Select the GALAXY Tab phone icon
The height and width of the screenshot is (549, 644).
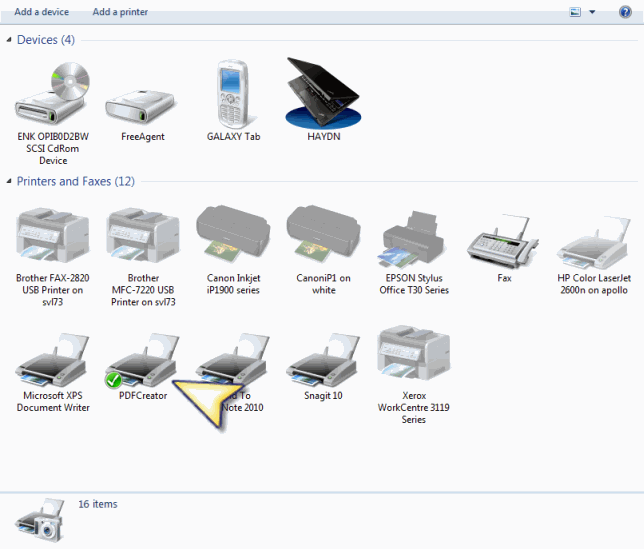tap(233, 94)
